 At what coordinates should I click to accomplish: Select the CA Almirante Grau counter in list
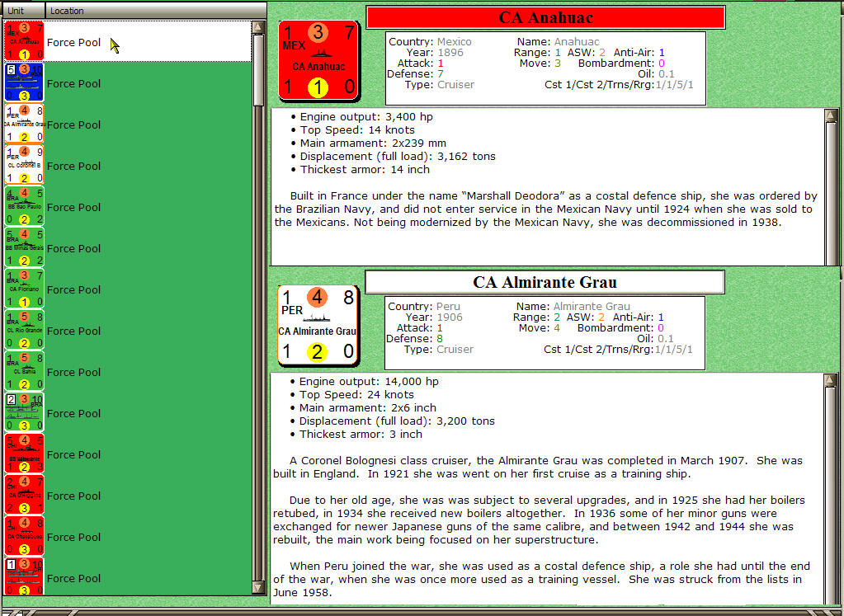coord(24,124)
